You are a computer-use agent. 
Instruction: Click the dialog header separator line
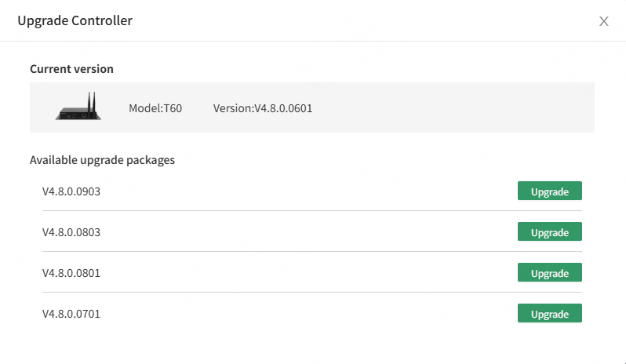(x=313, y=41)
